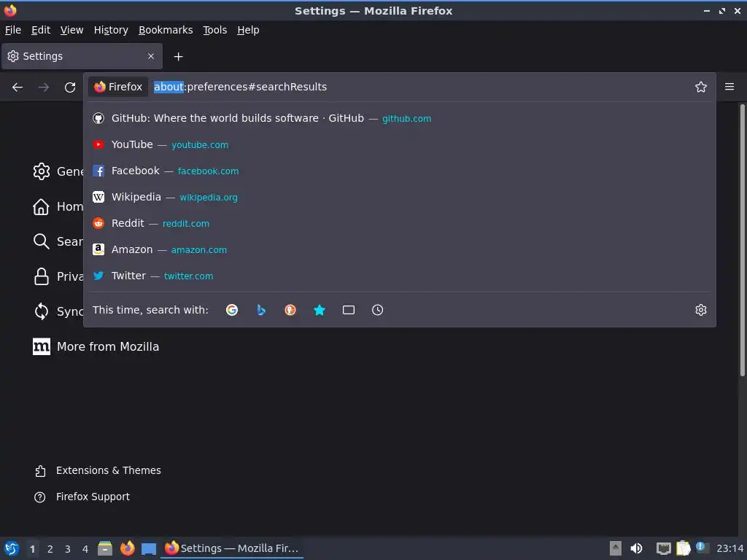
Task: Click the page vertical scrollbar
Action: 742,240
